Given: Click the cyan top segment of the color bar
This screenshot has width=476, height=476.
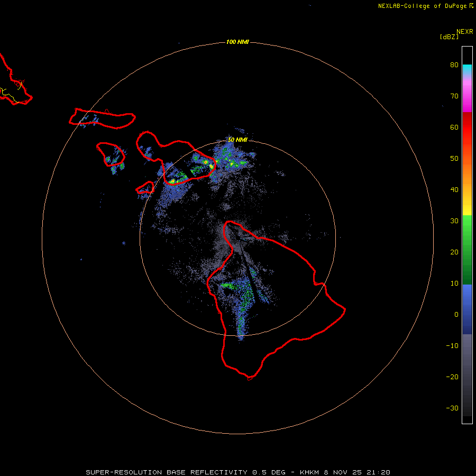Looking at the screenshot, I should [467, 69].
